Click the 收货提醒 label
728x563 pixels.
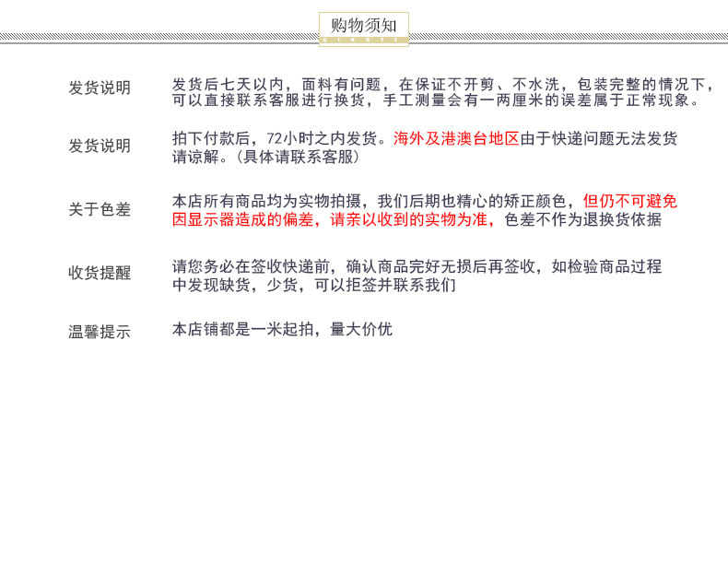pos(100,273)
